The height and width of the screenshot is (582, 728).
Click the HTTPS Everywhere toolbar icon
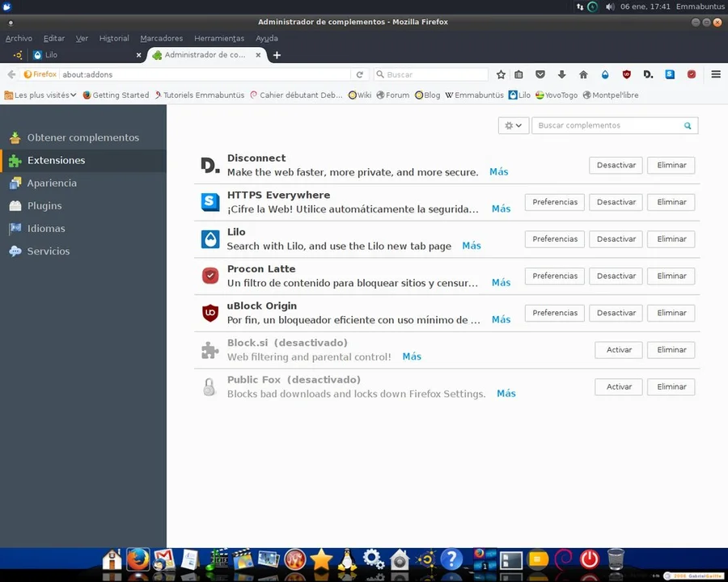coord(670,74)
